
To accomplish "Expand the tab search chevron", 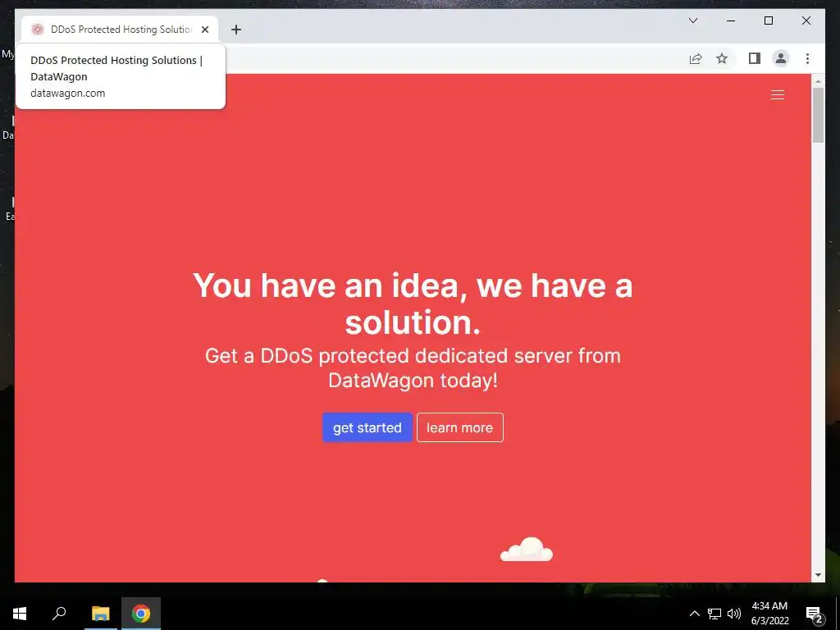I will (692, 21).
